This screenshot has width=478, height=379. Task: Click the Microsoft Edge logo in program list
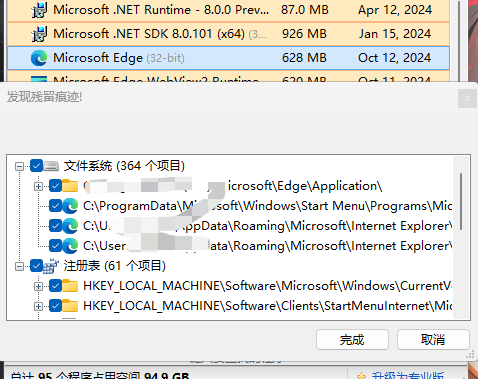point(39,58)
